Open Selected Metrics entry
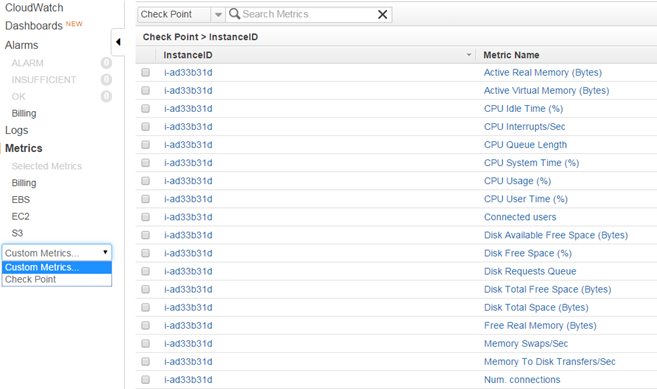This screenshot has width=657, height=389. pos(47,166)
